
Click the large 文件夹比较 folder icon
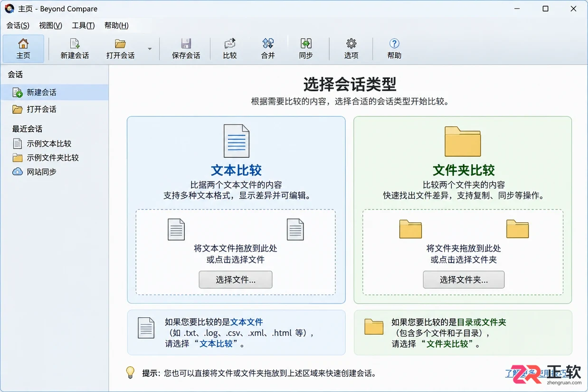tap(463, 141)
